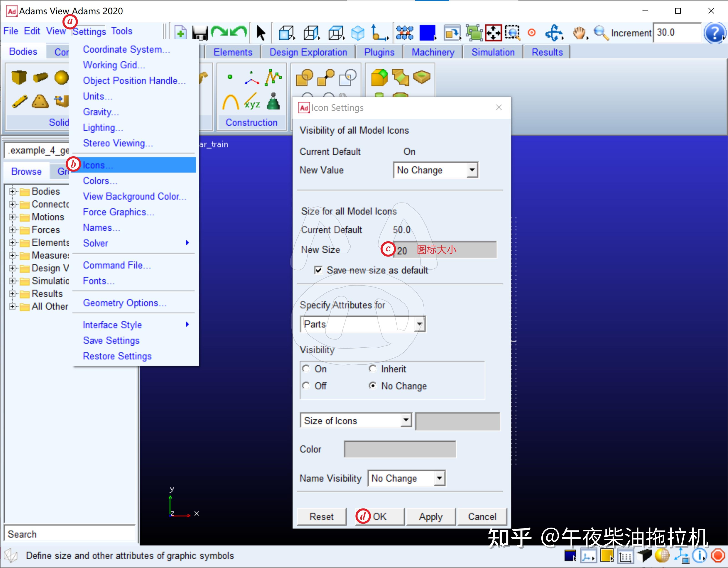Open the File menu
This screenshot has width=728, height=568.
11,31
